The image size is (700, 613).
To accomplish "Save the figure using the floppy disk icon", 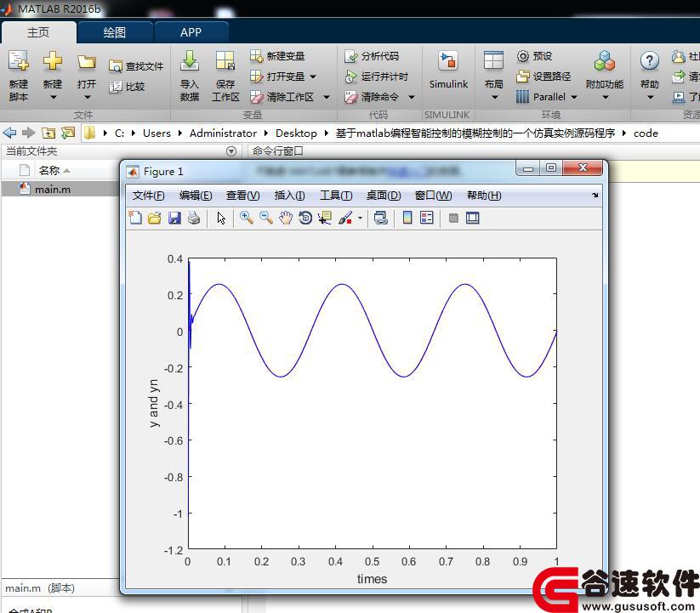I will [174, 218].
